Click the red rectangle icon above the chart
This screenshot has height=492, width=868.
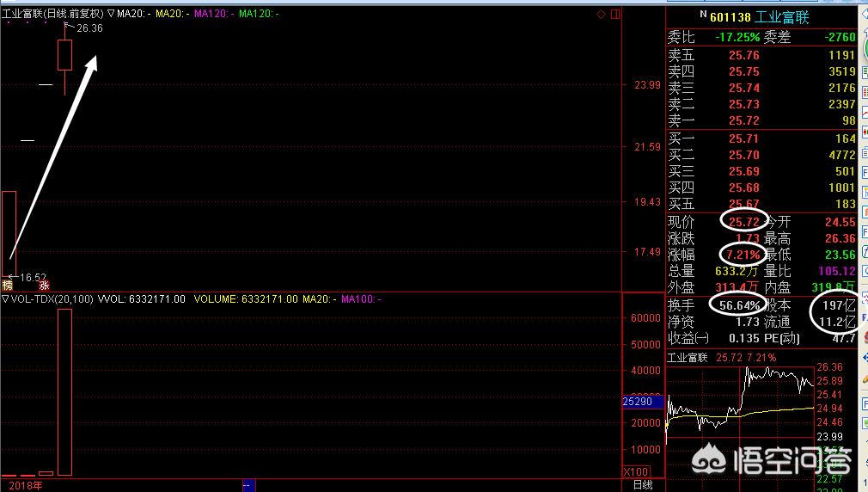coord(615,14)
